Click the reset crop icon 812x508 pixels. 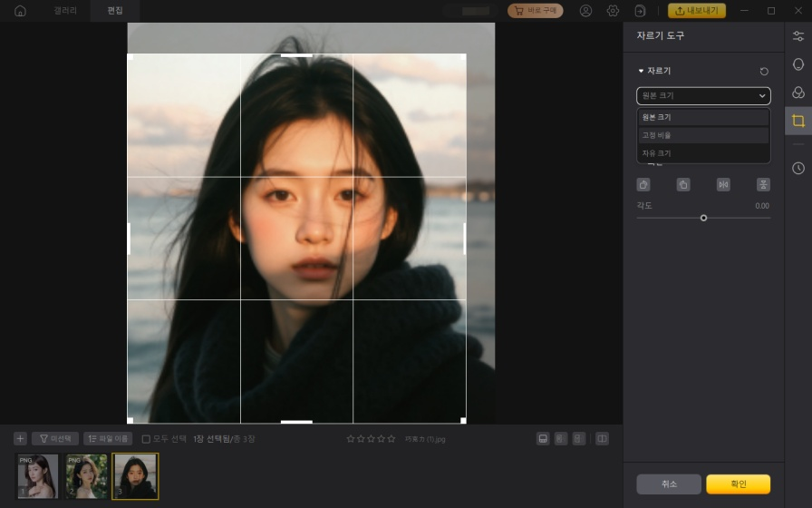point(764,71)
